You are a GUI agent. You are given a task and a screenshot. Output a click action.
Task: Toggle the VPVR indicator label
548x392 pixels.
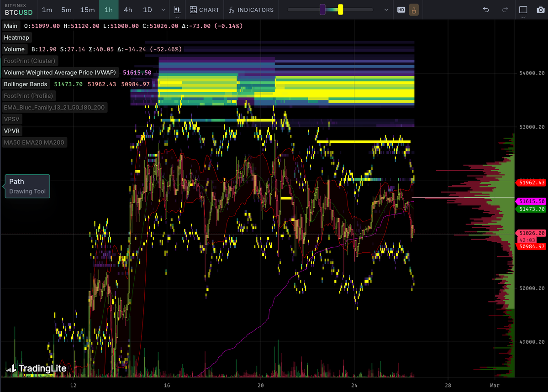click(x=12, y=131)
